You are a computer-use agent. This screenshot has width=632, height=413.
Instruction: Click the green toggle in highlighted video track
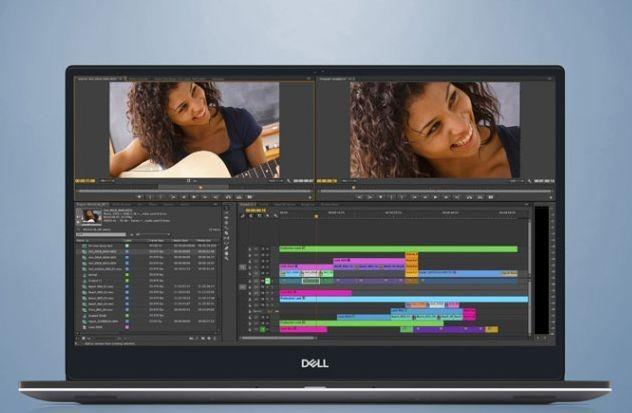point(267,281)
